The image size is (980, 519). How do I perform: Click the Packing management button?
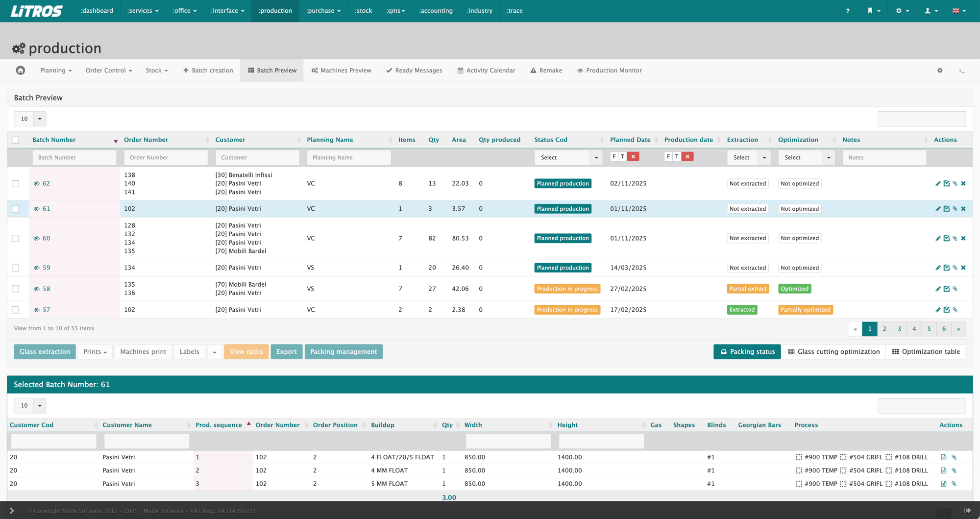pyautogui.click(x=343, y=352)
